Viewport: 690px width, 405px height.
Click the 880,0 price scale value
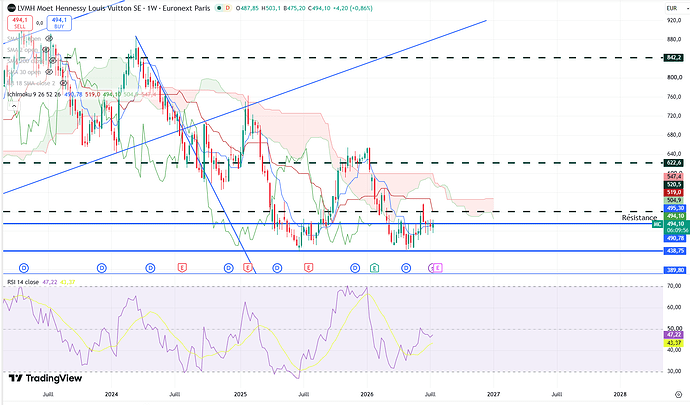[x=674, y=39]
